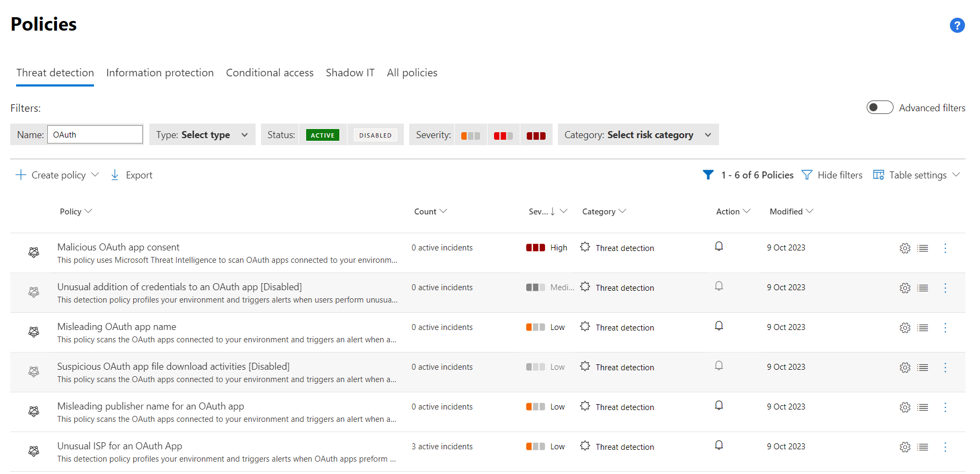Click the solid blue filter funnel icon
Screen dimensions: 980x474
[708, 175]
